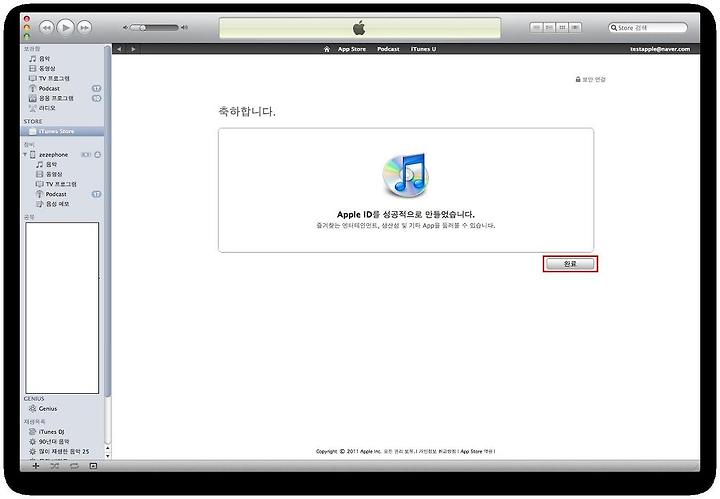Open library 응용 프로그램 (Apps)

[62, 98]
